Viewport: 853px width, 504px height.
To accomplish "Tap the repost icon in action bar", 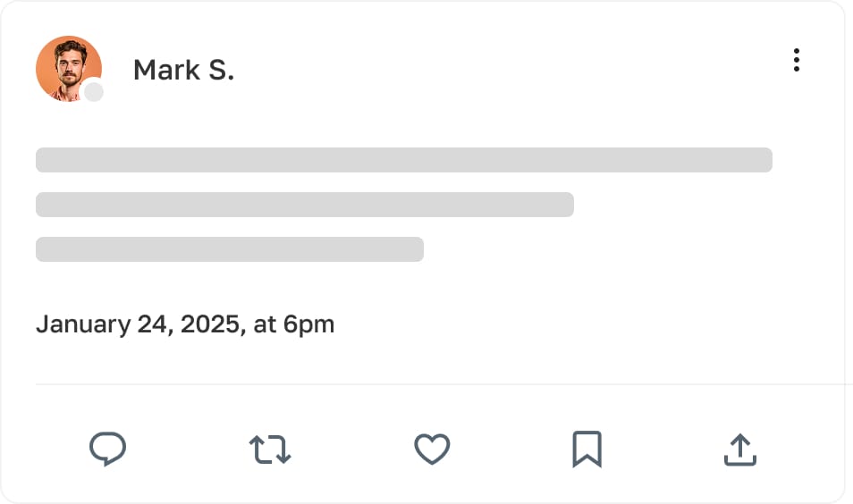I will 270,449.
